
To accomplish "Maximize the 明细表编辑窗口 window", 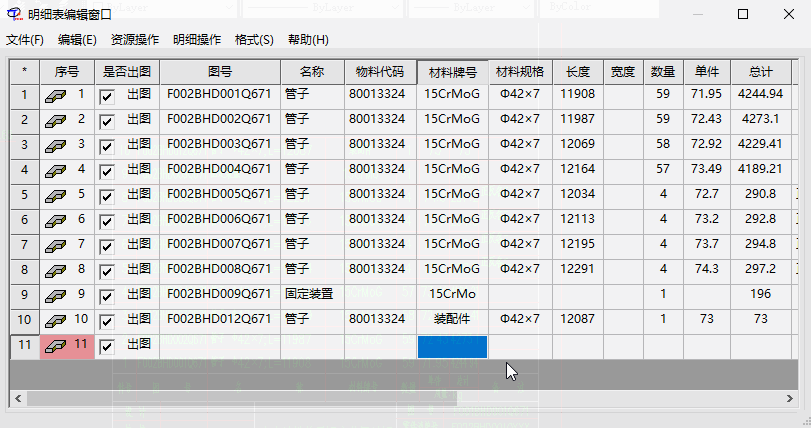I will tap(743, 14).
